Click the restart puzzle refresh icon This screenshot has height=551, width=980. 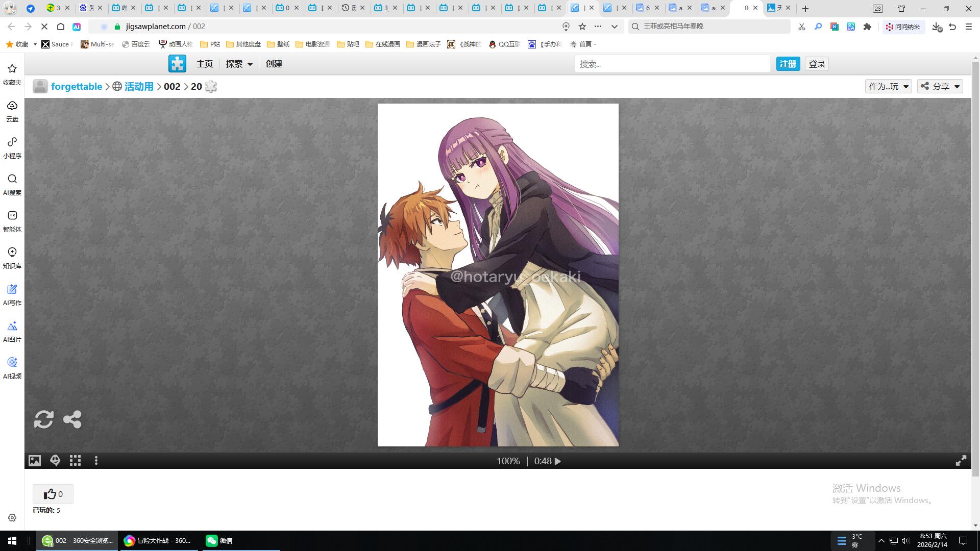click(x=43, y=419)
